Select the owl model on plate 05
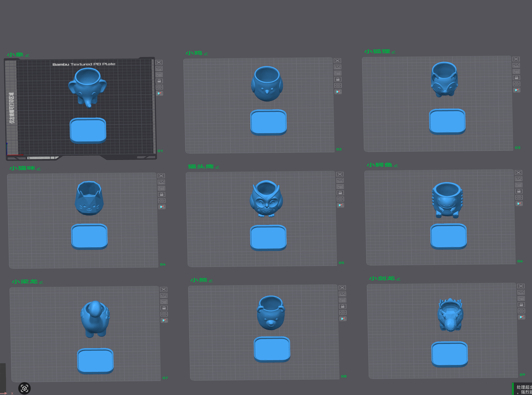532x395 pixels. [267, 199]
